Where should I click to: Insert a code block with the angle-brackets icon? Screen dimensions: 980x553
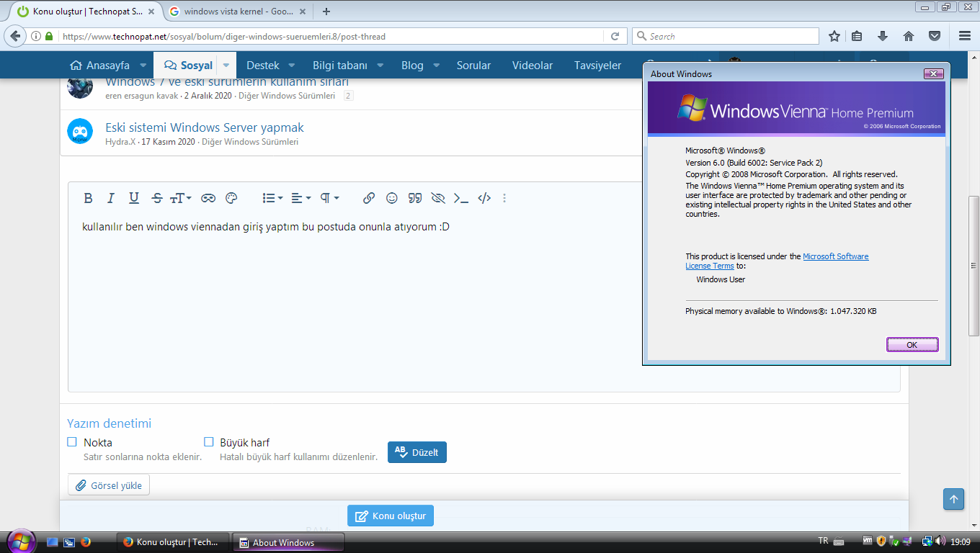pos(484,198)
